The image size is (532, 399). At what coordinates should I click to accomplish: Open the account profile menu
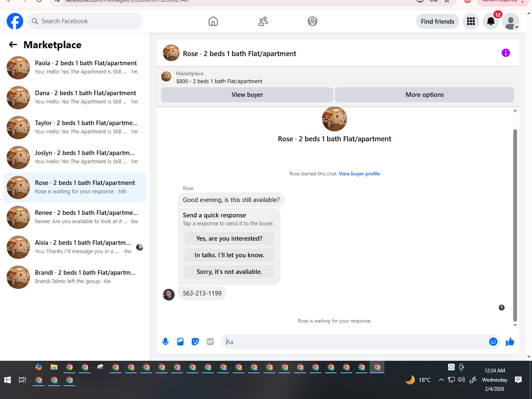point(511,21)
